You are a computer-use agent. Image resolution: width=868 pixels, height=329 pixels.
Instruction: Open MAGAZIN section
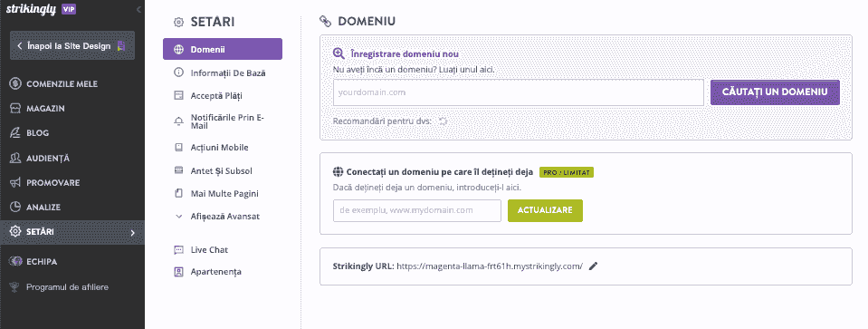coord(45,109)
